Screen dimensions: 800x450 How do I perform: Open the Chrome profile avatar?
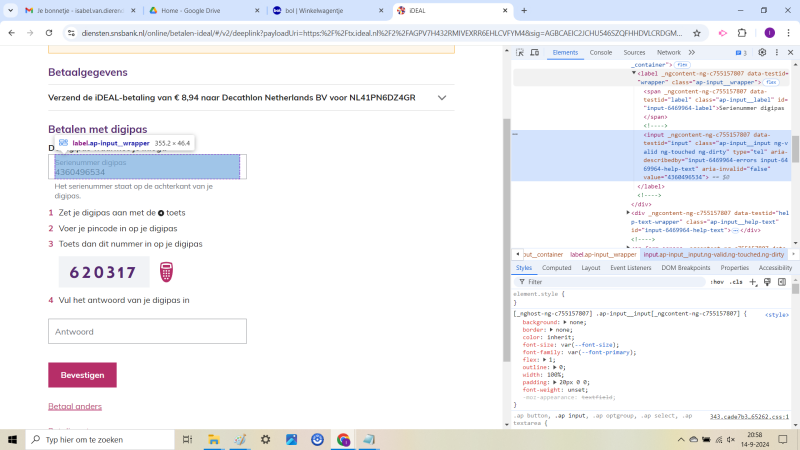click(769, 33)
